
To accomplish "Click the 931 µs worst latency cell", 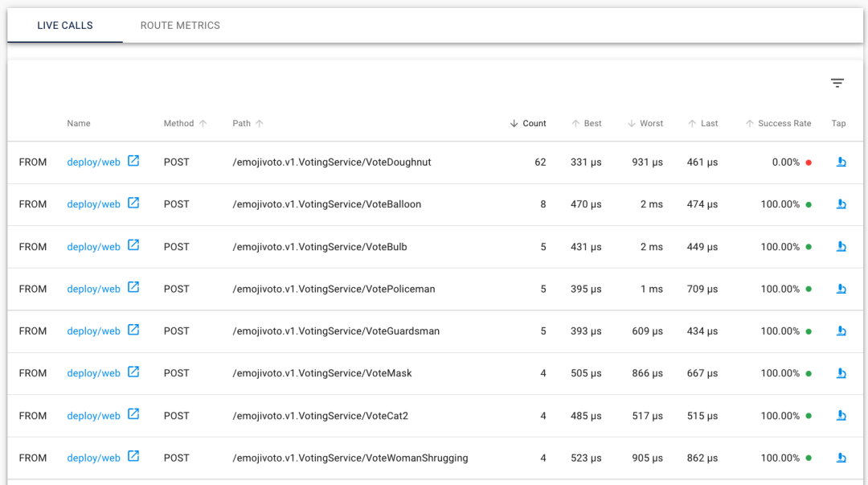I will pyautogui.click(x=647, y=162).
